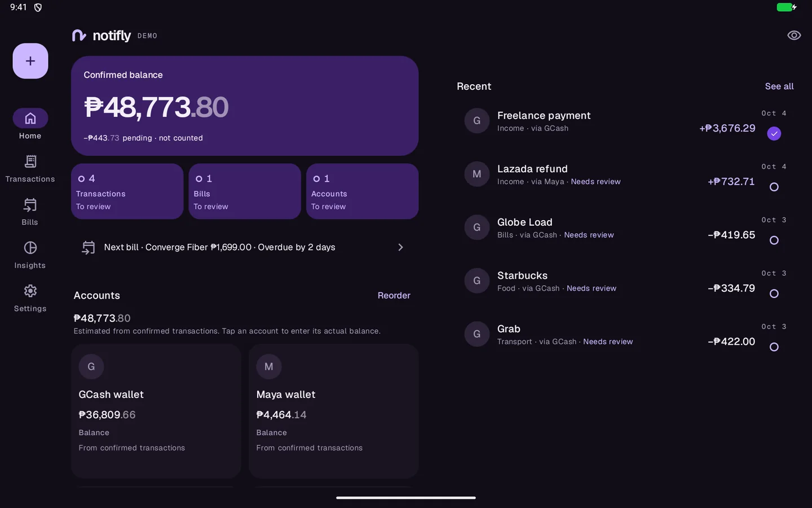Confirm the Starbucks transaction circle

774,294
